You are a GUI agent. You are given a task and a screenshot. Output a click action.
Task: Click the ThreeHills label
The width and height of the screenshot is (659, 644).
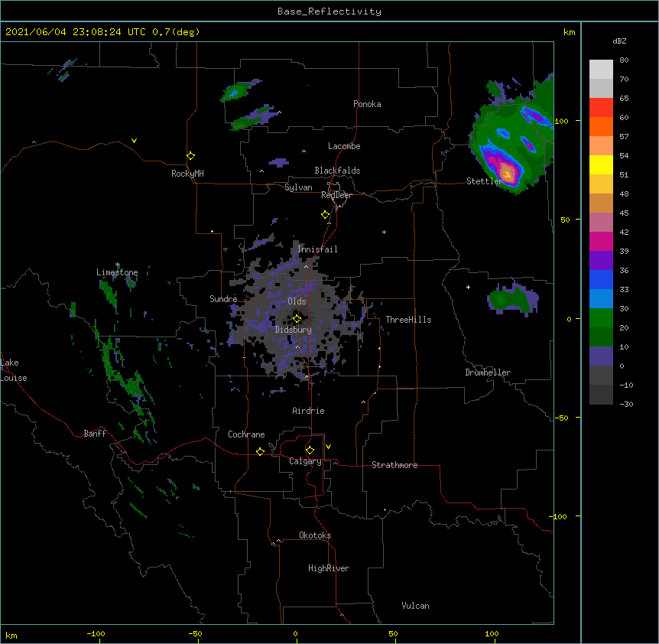click(408, 320)
